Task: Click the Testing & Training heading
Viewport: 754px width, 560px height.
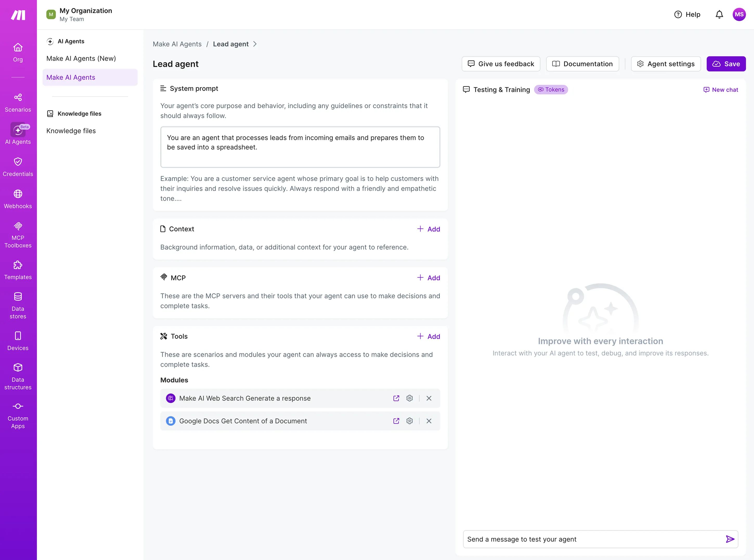Action: point(502,89)
